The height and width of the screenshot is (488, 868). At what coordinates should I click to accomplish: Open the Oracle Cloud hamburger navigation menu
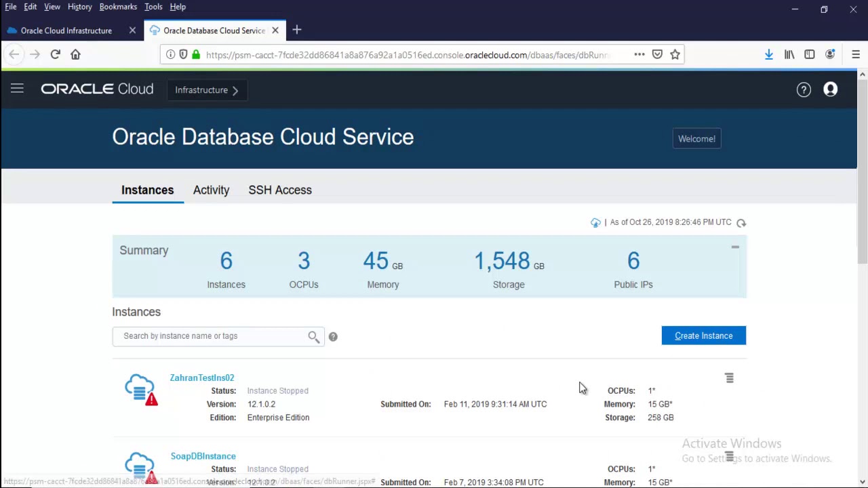17,89
